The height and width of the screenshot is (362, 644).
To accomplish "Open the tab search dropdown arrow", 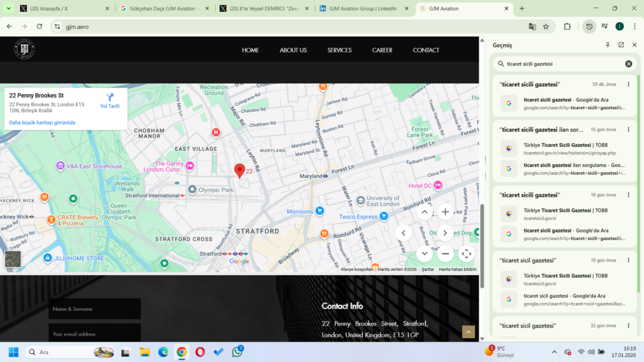I will point(9,9).
